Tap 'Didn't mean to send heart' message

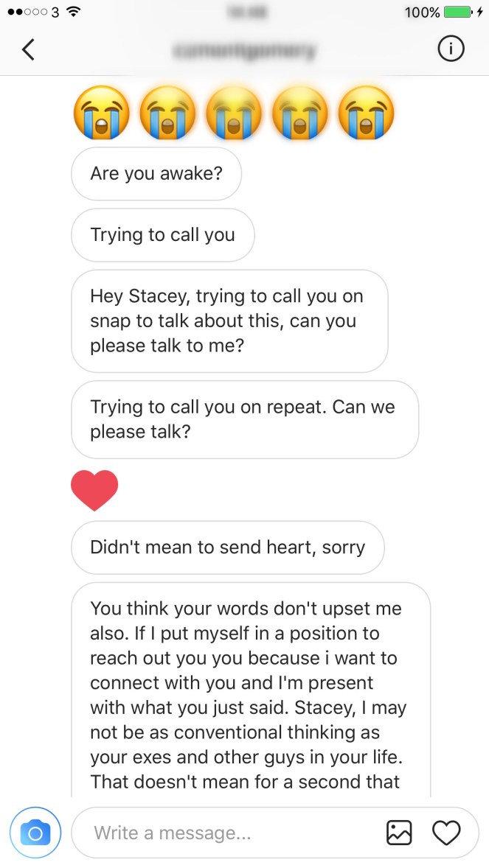pyautogui.click(x=227, y=547)
